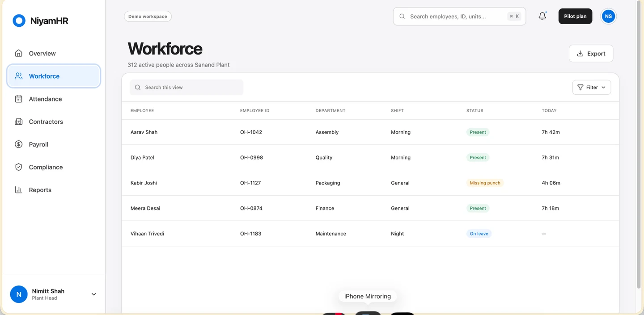Image resolution: width=644 pixels, height=315 pixels.
Task: Select employee Diya Patel
Action: click(x=142, y=157)
